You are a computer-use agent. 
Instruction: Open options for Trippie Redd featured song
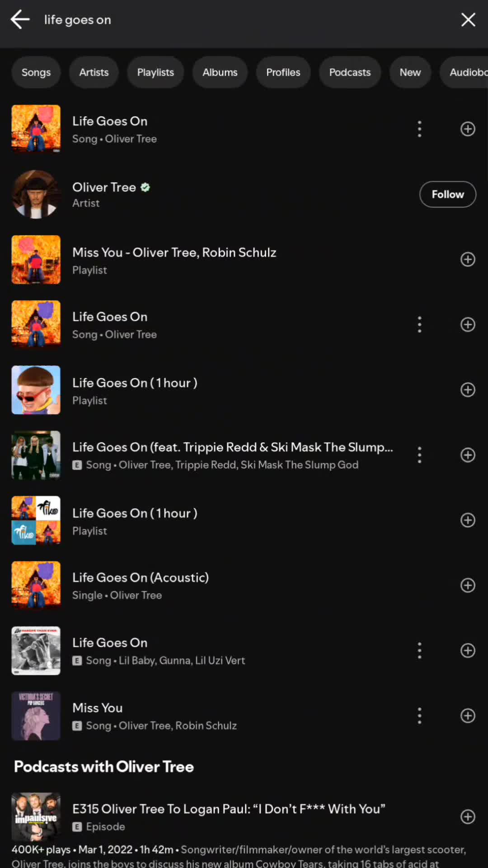419,455
